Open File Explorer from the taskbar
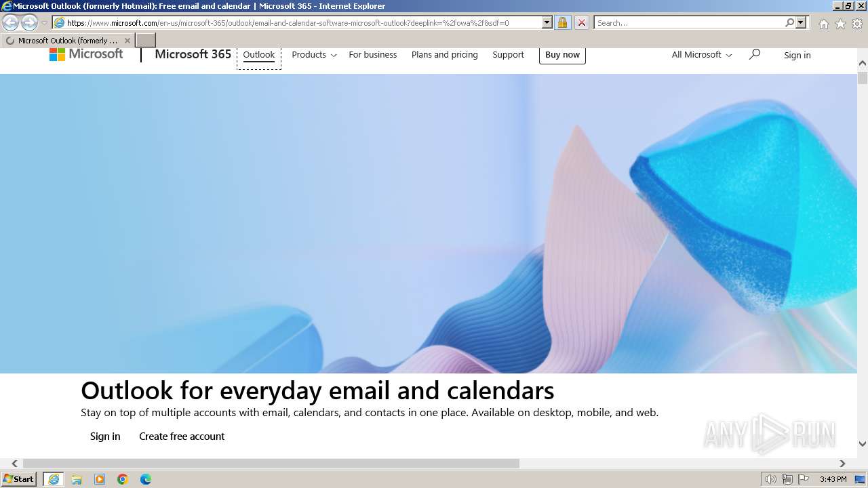 point(77,479)
